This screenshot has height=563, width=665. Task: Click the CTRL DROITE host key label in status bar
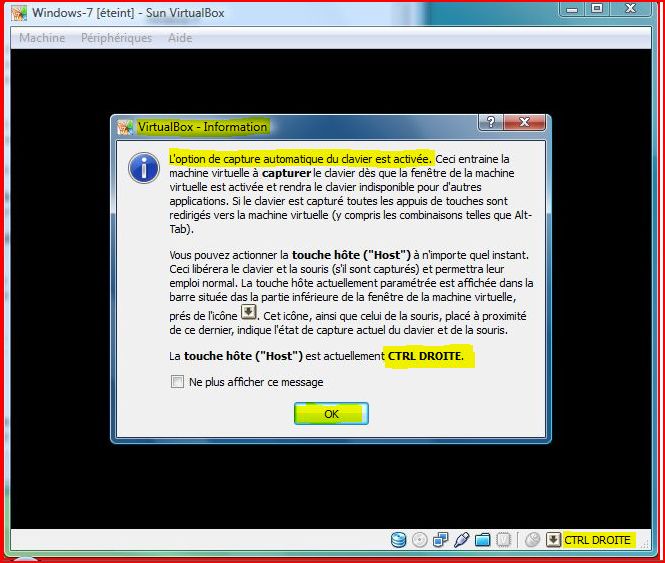[x=597, y=540]
